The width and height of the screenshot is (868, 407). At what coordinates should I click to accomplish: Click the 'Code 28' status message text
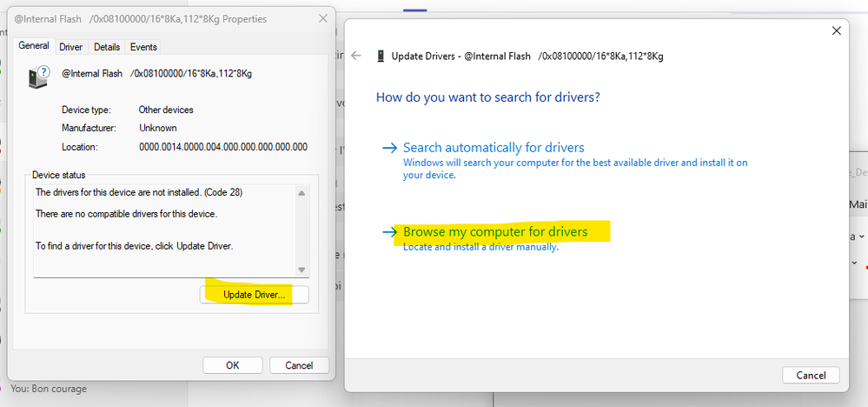139,193
